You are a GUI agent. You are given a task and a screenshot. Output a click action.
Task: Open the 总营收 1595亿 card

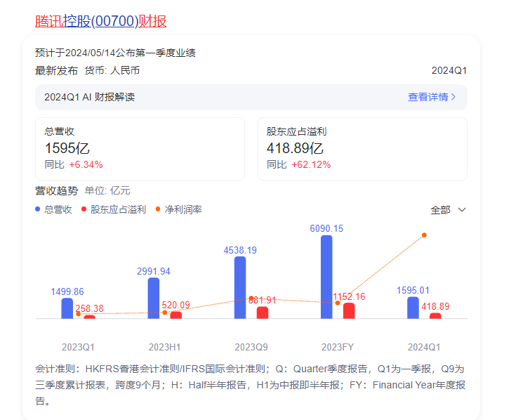(x=140, y=149)
